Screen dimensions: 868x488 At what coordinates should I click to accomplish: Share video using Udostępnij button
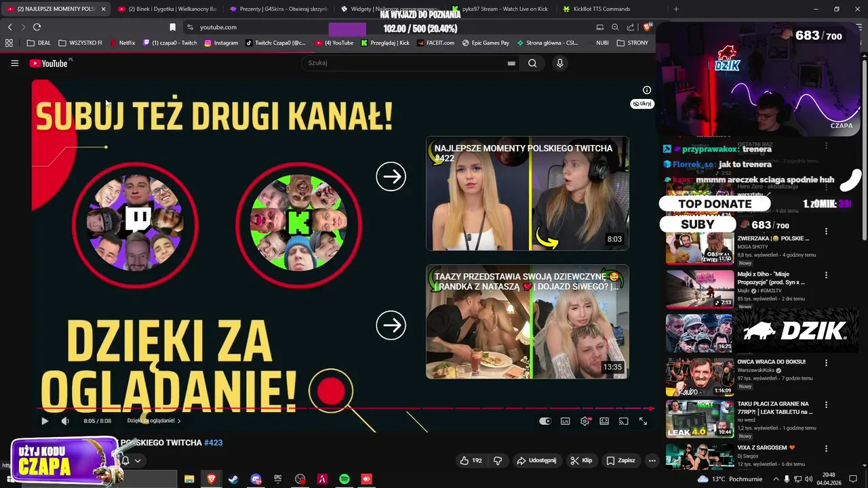pos(536,460)
